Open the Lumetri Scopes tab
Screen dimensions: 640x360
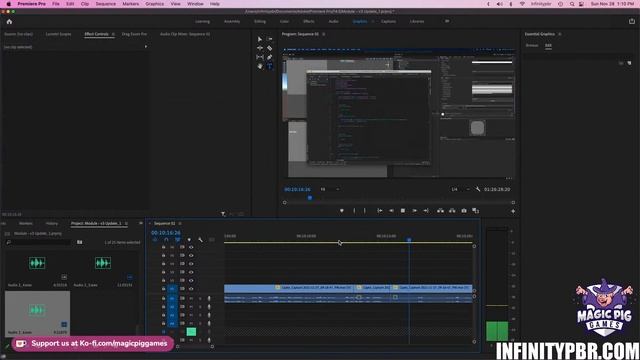(x=58, y=34)
